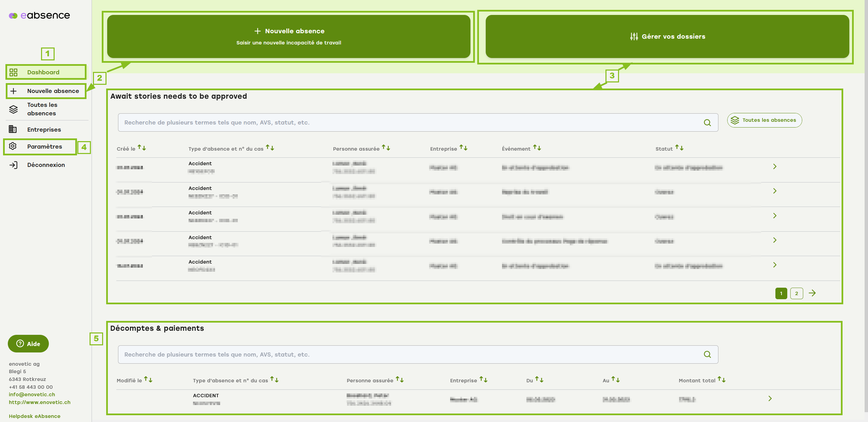Toggle sort on the Montant total column
Screen dimensions: 868x422
click(x=722, y=380)
